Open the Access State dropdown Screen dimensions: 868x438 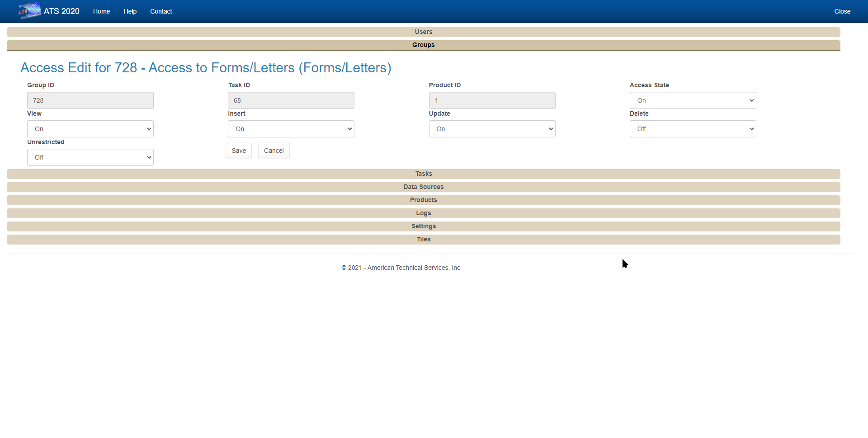tap(692, 100)
